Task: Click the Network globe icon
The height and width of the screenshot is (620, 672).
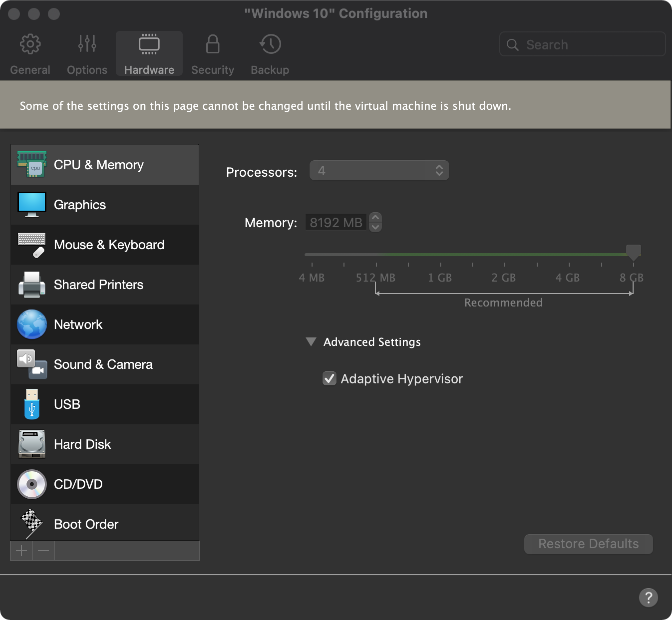Action: (x=32, y=324)
